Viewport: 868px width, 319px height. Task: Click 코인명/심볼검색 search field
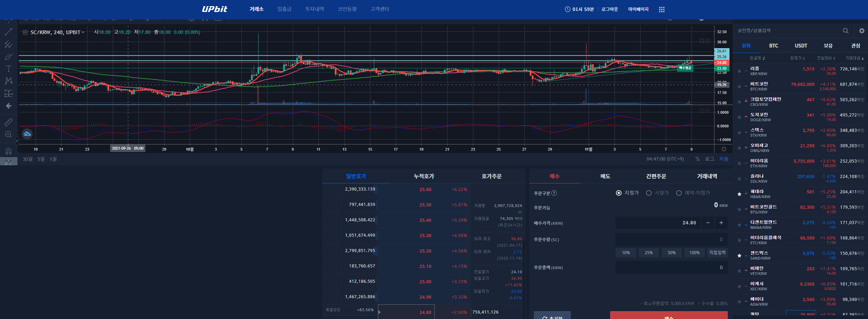coord(787,31)
